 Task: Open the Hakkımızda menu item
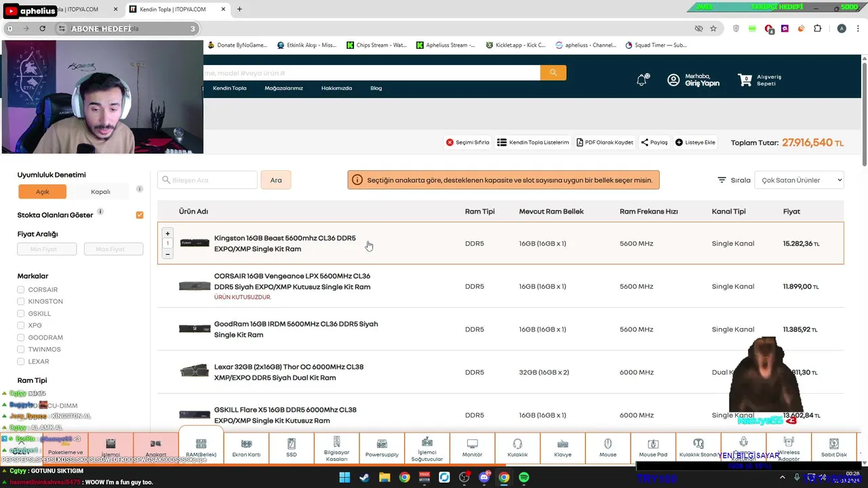click(x=336, y=88)
